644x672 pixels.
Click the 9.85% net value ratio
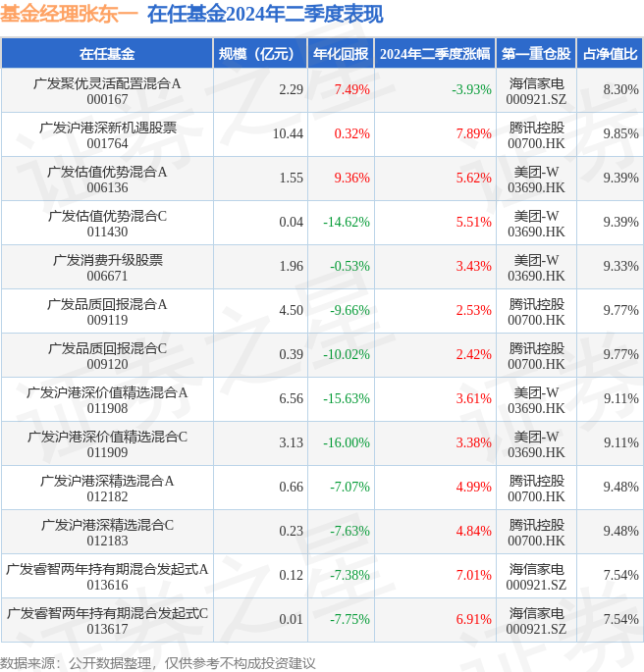click(620, 133)
